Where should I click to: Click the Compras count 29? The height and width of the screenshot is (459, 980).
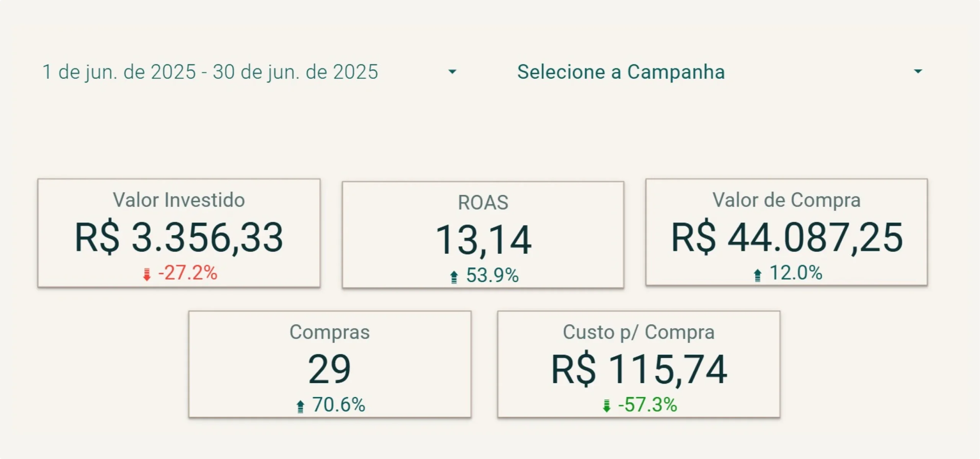[330, 369]
